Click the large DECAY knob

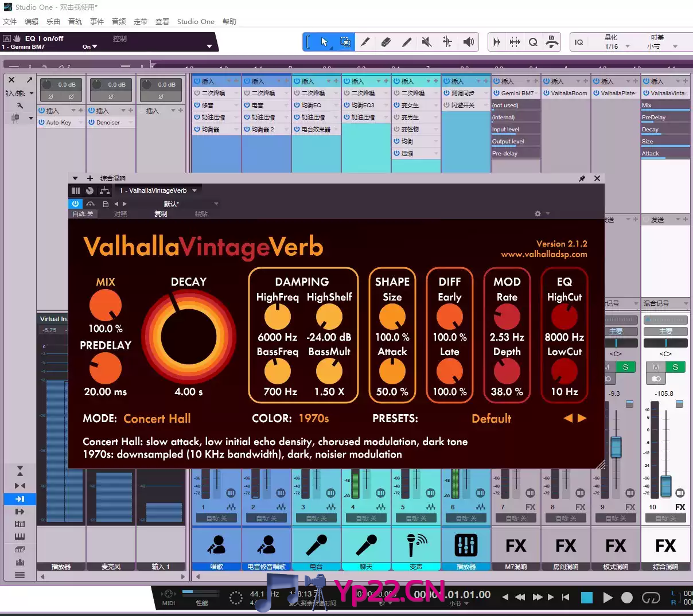[x=189, y=337]
